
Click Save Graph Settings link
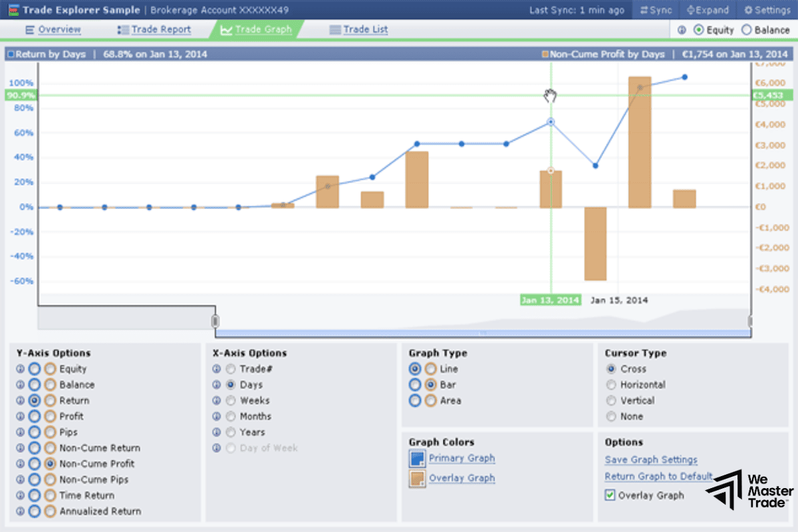(x=651, y=460)
